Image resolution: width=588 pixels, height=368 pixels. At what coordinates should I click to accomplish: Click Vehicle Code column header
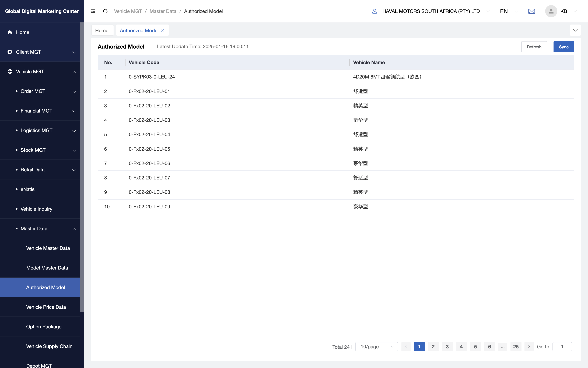coord(144,62)
